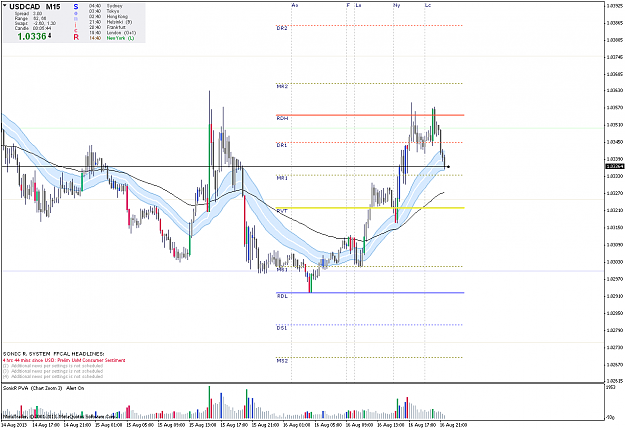Click the London session time row
Image resolution: width=625 pixels, height=429 pixels.
click(112, 33)
